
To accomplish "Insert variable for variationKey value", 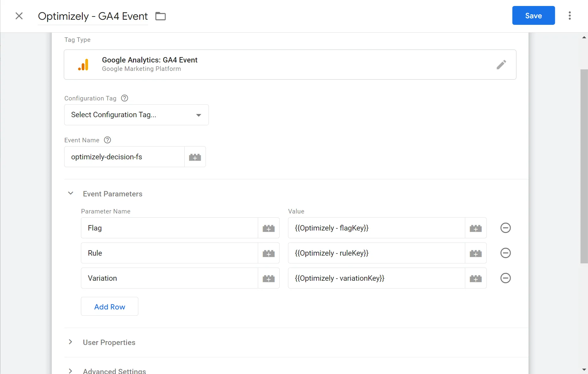I will tap(476, 278).
